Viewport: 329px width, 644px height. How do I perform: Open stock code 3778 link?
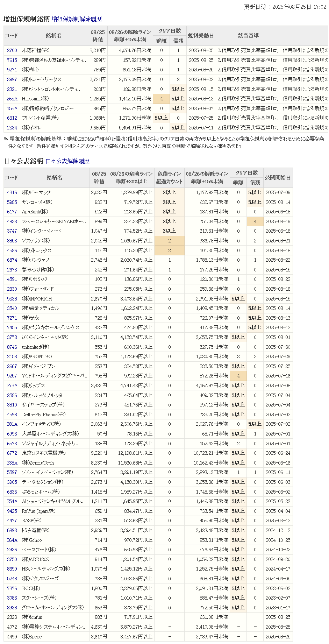click(12, 337)
